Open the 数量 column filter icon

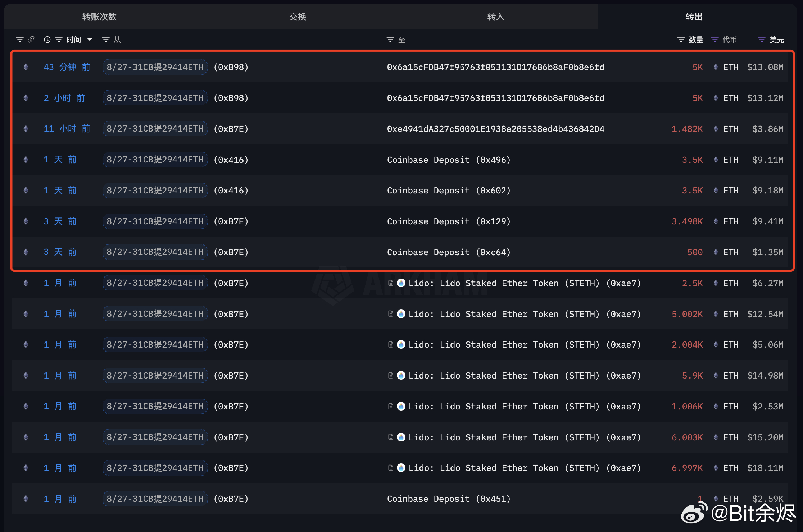coord(681,40)
